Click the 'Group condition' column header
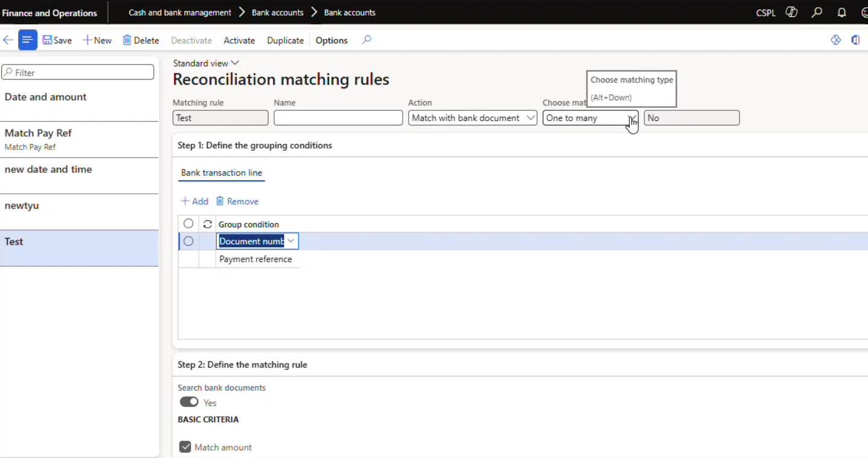 click(x=249, y=224)
